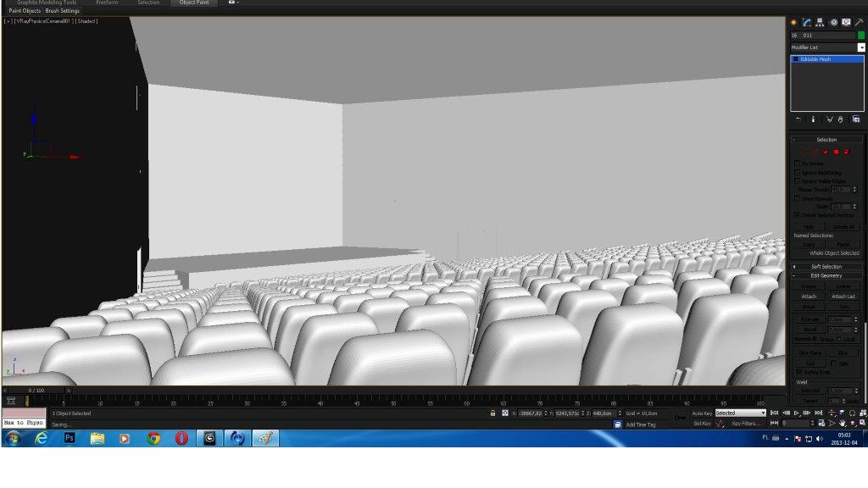Click the Key Filters button

[747, 423]
